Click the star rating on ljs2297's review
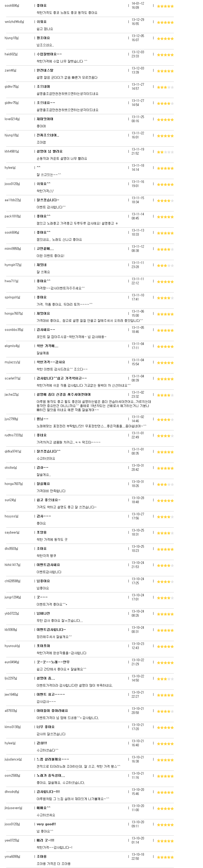The width and height of the screenshot is (203, 868). [x=165, y=679]
